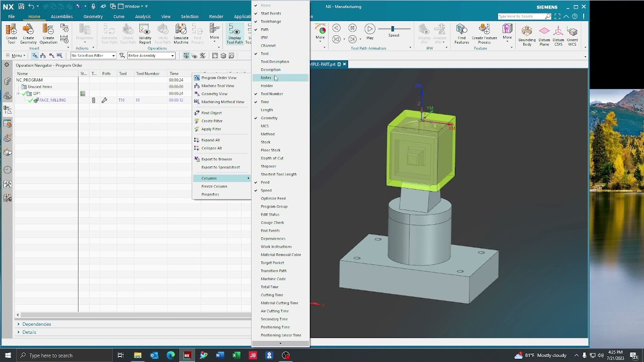Click the microphone record icon

(93, 7)
